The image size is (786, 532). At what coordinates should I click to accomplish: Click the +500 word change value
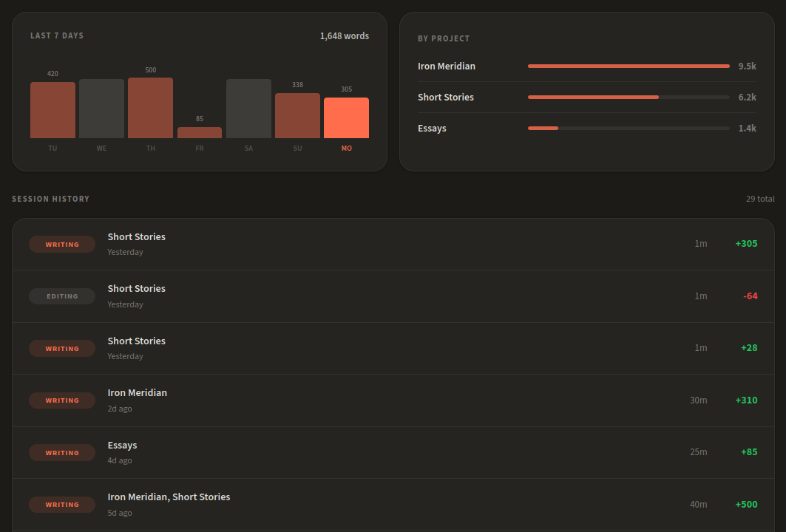coord(746,505)
